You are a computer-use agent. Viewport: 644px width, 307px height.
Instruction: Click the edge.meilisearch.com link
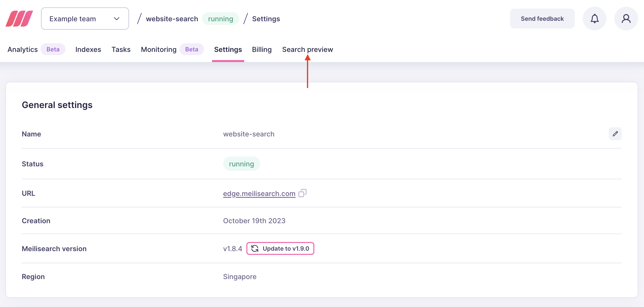coord(259,194)
